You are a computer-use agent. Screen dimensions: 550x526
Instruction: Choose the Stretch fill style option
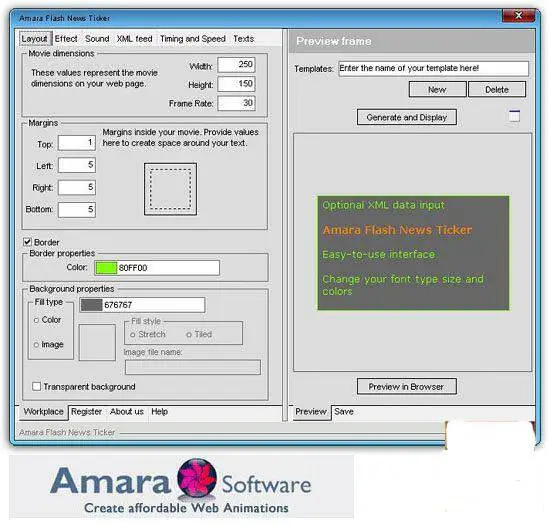tap(133, 335)
